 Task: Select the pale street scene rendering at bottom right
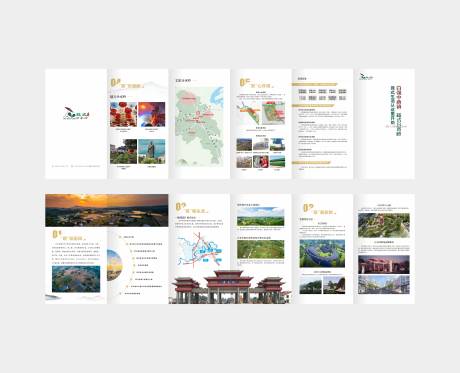[384, 284]
